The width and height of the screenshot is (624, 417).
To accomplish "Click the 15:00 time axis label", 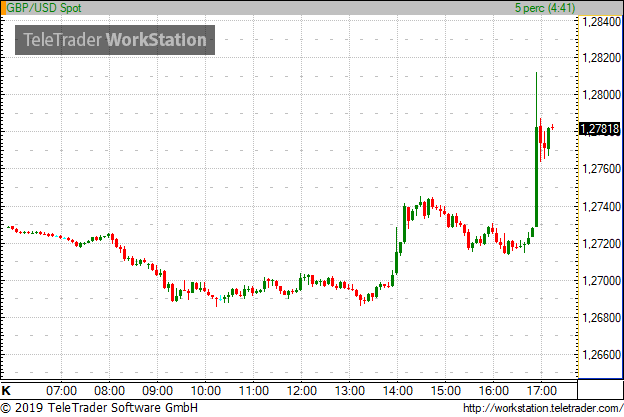I will pos(446,391).
